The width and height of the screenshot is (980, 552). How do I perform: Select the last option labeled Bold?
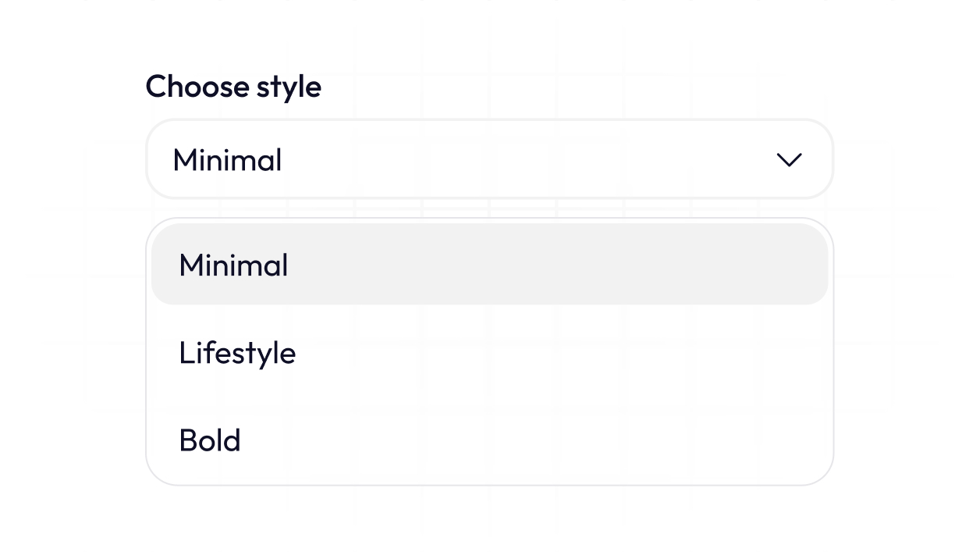(x=489, y=440)
